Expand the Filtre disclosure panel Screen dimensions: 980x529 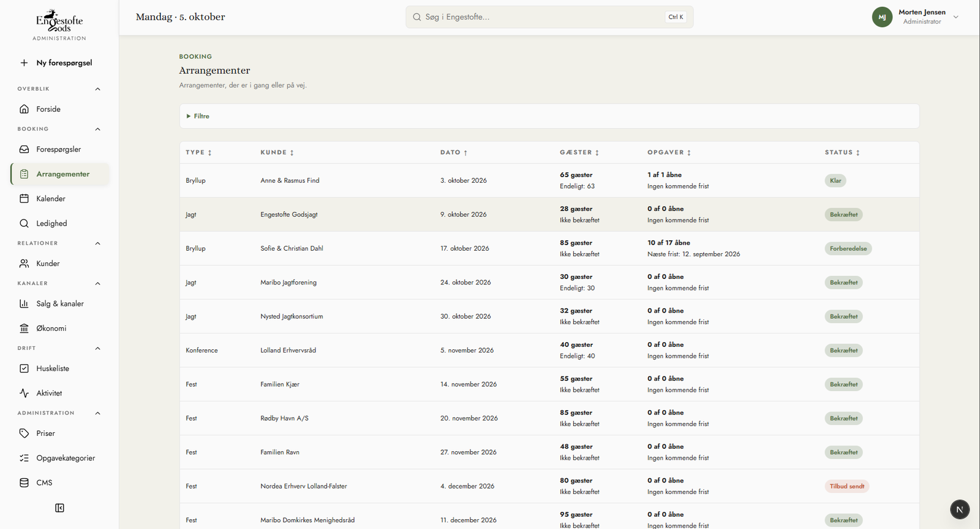[x=198, y=116]
